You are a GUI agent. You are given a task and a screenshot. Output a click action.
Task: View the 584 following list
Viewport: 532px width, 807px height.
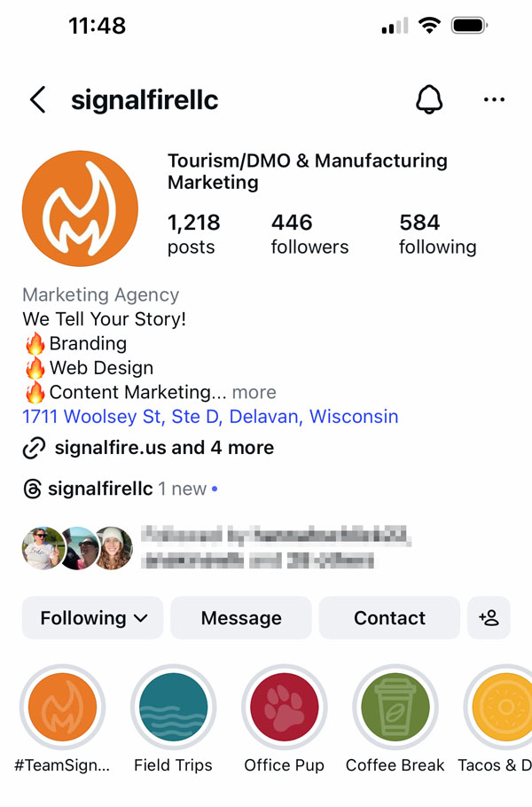(437, 234)
